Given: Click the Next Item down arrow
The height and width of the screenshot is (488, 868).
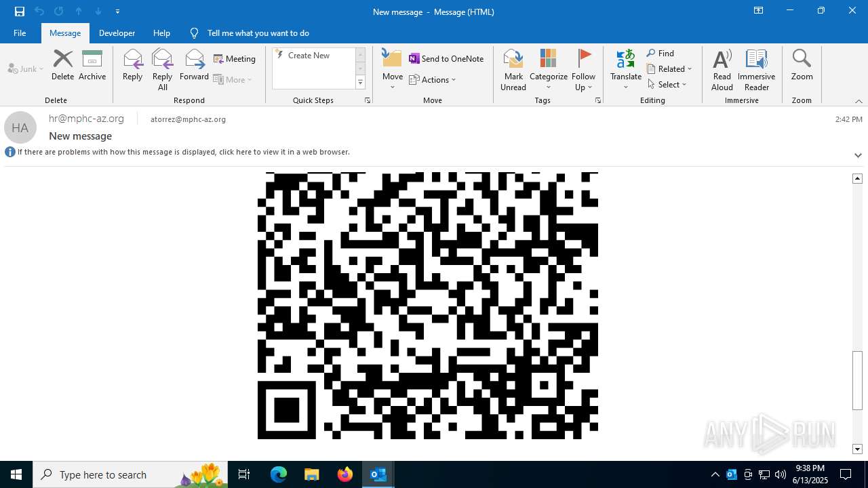Looking at the screenshot, I should point(98,12).
